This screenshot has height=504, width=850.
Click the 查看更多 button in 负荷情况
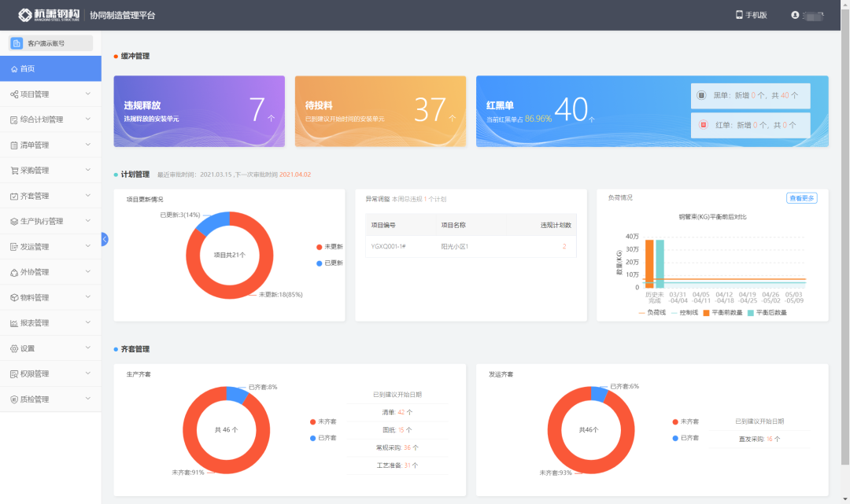[801, 198]
